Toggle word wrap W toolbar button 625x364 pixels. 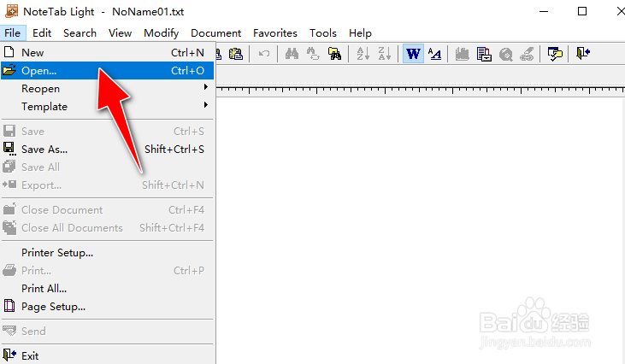click(x=413, y=53)
